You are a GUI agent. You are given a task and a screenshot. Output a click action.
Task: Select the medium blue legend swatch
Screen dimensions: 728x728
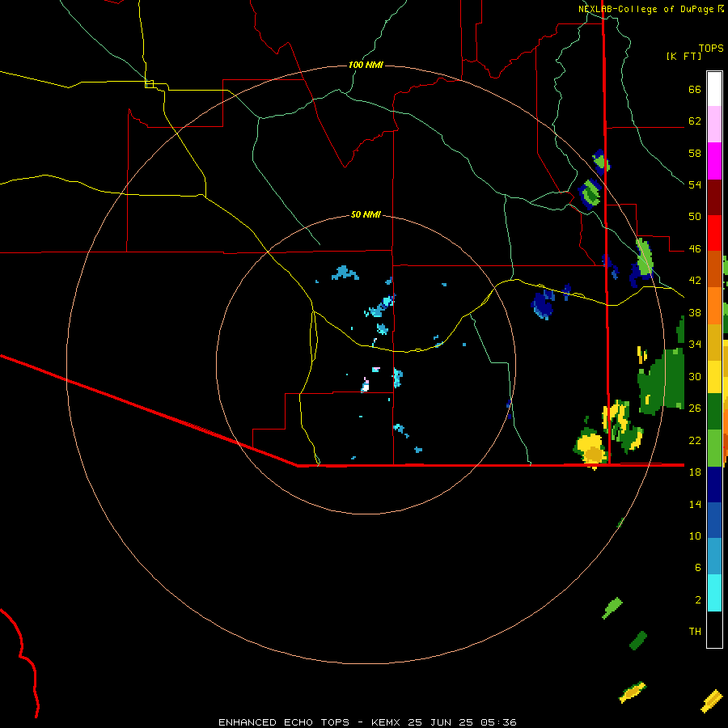tap(714, 520)
